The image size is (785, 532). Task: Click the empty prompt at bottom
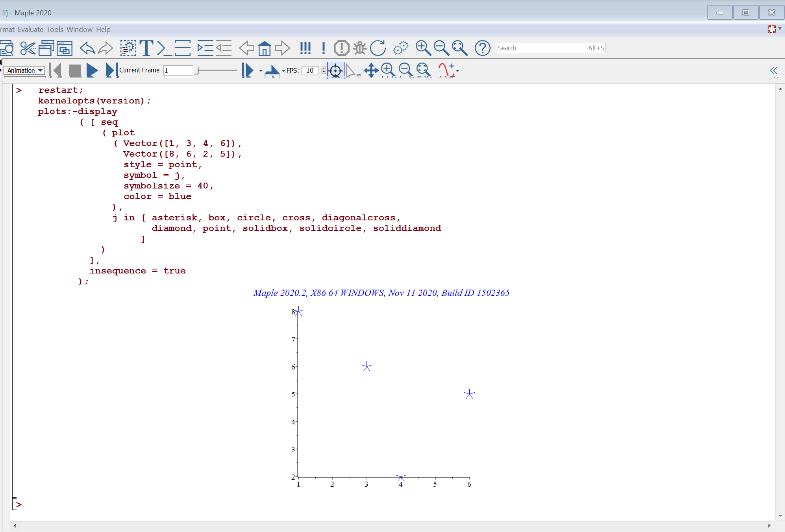pyautogui.click(x=19, y=504)
